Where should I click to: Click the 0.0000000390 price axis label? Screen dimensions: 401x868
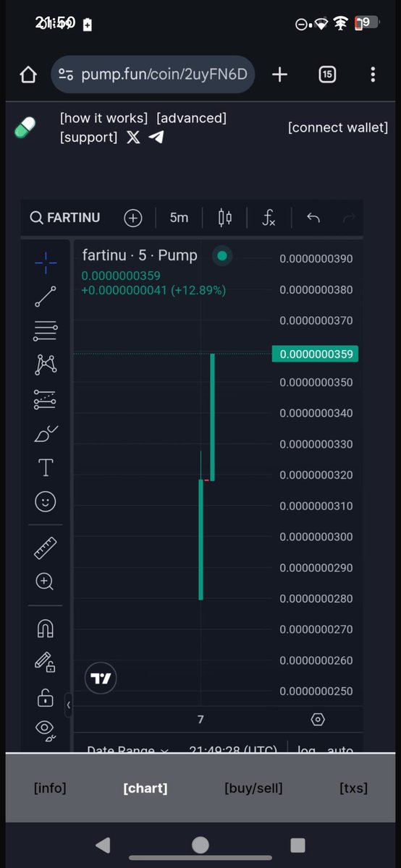316,258
